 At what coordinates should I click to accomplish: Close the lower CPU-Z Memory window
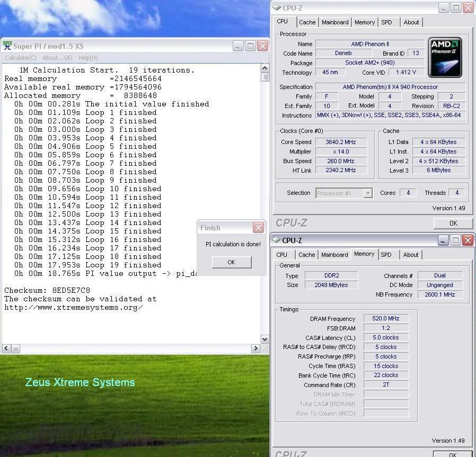pos(468,240)
